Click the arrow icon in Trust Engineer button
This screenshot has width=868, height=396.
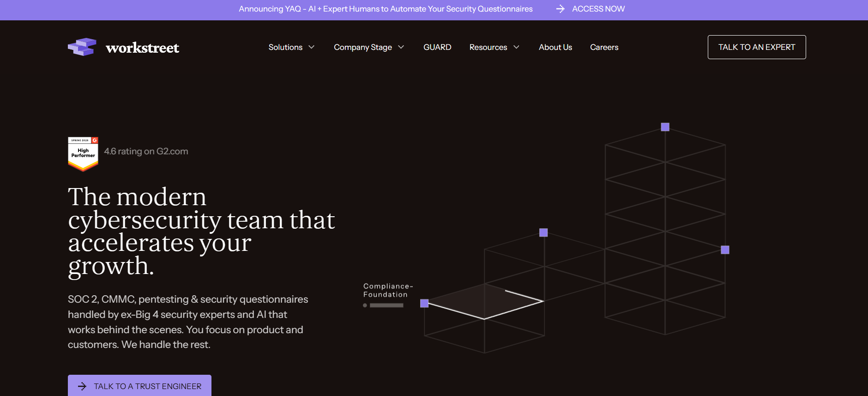(x=82, y=386)
